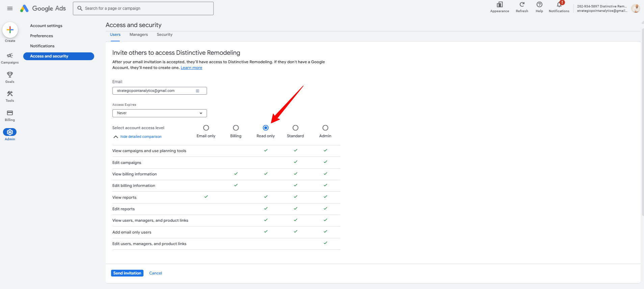Viewport: 644px width, 289px height.
Task: Select Standard access level
Action: (x=295, y=128)
